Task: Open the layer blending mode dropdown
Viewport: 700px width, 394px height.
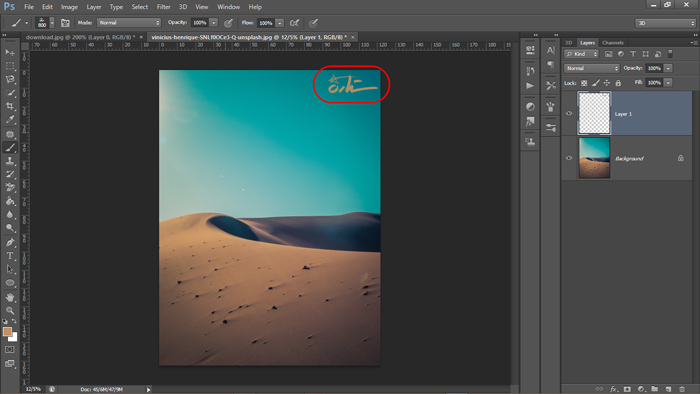Action: 592,68
